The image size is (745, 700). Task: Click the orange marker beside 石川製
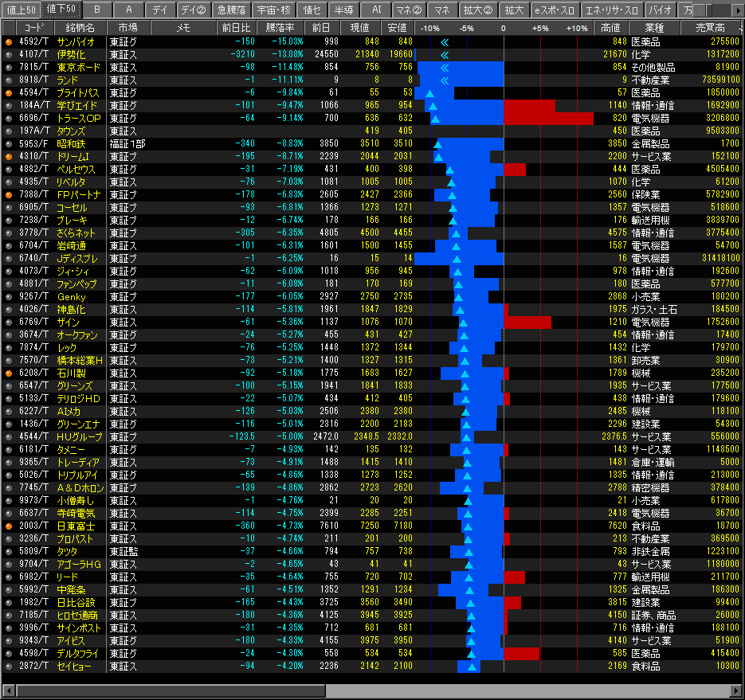9,373
